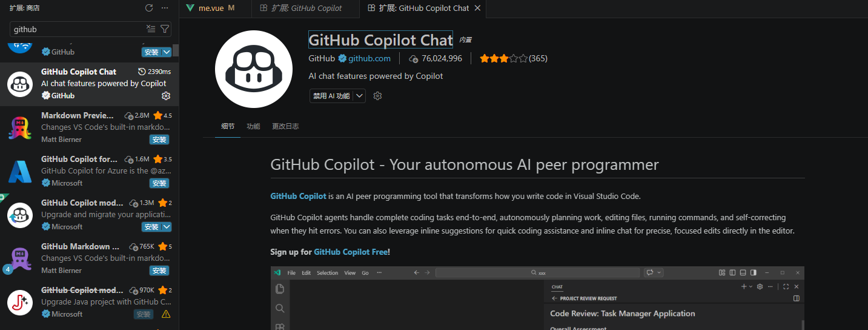Open the github.com publisher link
This screenshot has height=330, width=868.
click(x=369, y=59)
